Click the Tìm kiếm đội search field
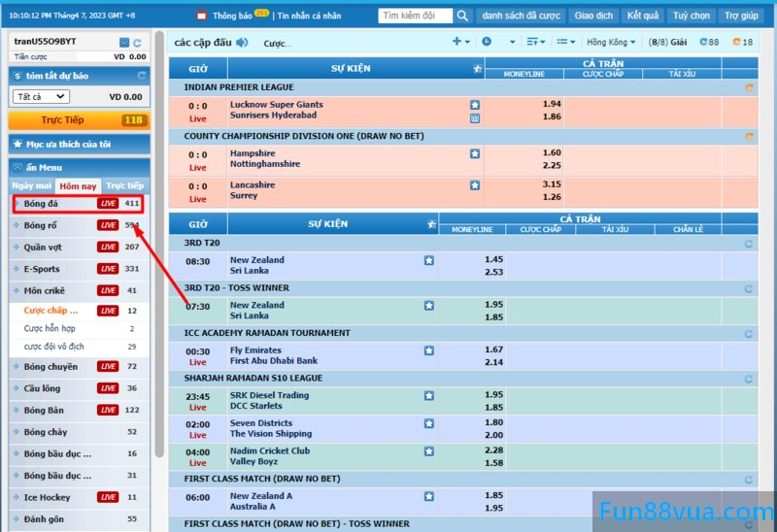Viewport: 777px width, 532px height. coord(416,16)
